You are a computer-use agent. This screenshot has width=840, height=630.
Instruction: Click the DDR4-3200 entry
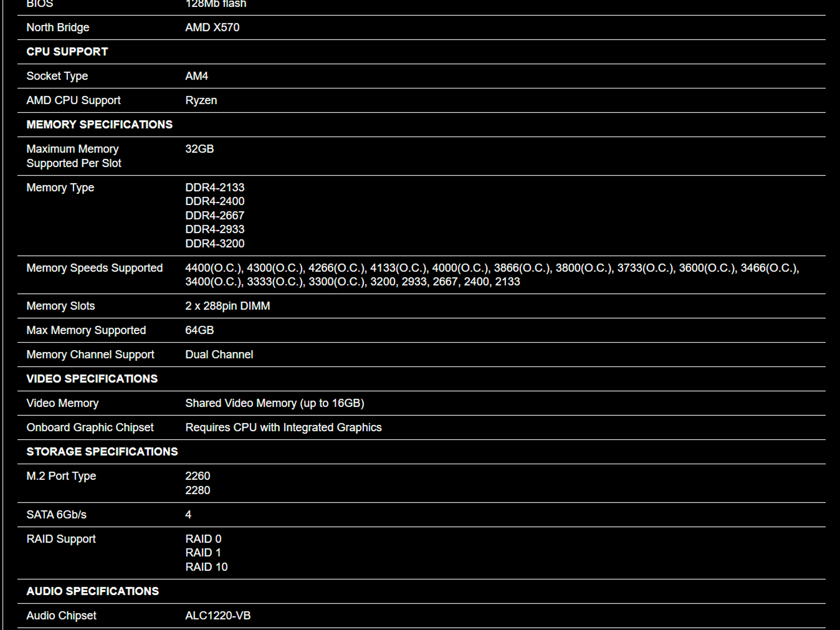pos(215,244)
